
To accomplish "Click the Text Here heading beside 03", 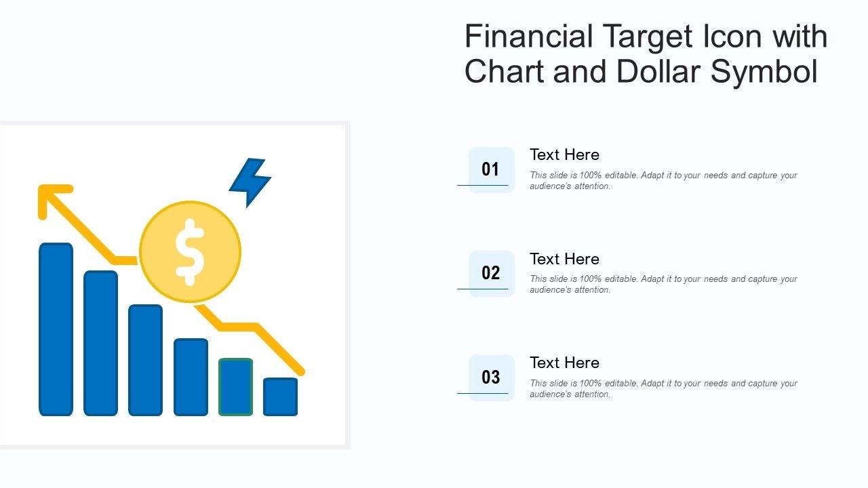I will pos(564,363).
